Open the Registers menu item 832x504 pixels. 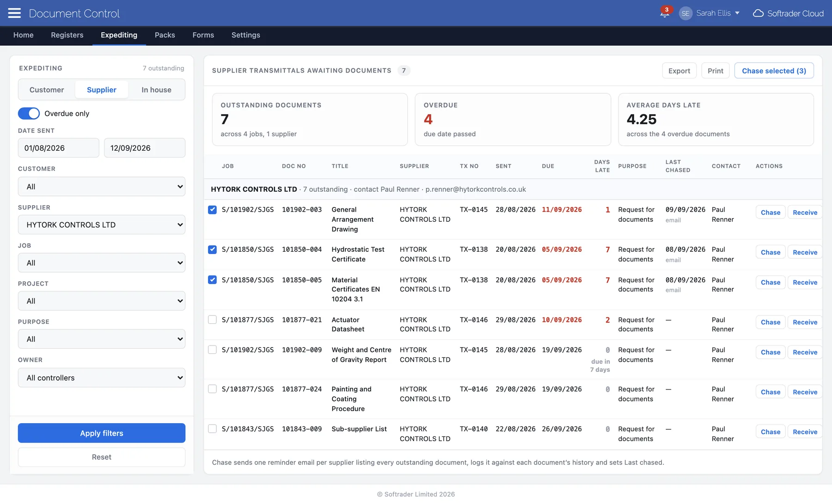point(67,35)
